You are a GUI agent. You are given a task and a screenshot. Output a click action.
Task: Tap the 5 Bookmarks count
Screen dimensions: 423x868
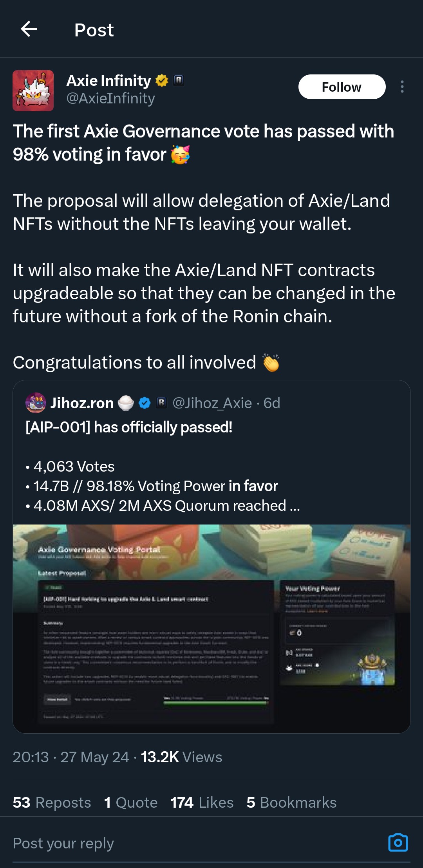[x=291, y=803]
